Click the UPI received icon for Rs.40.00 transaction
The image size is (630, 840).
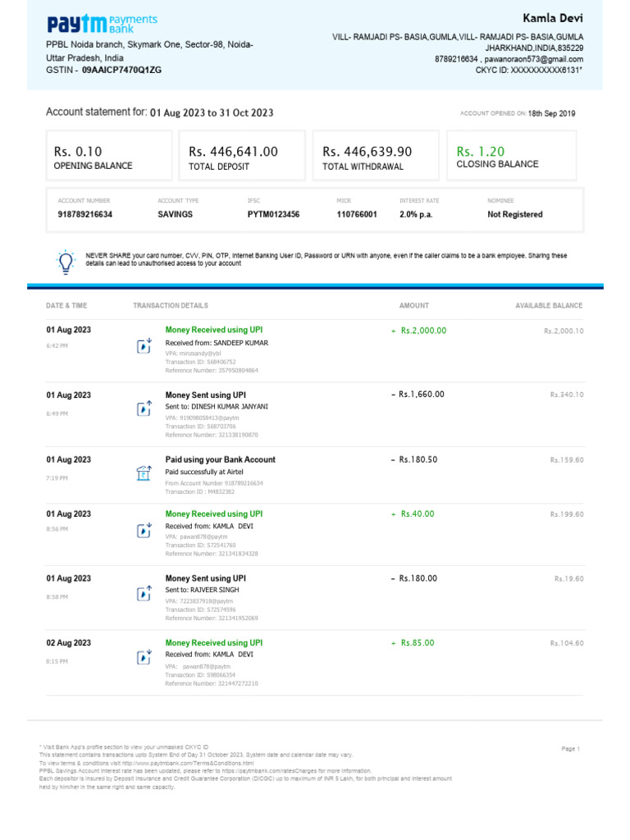click(x=144, y=529)
